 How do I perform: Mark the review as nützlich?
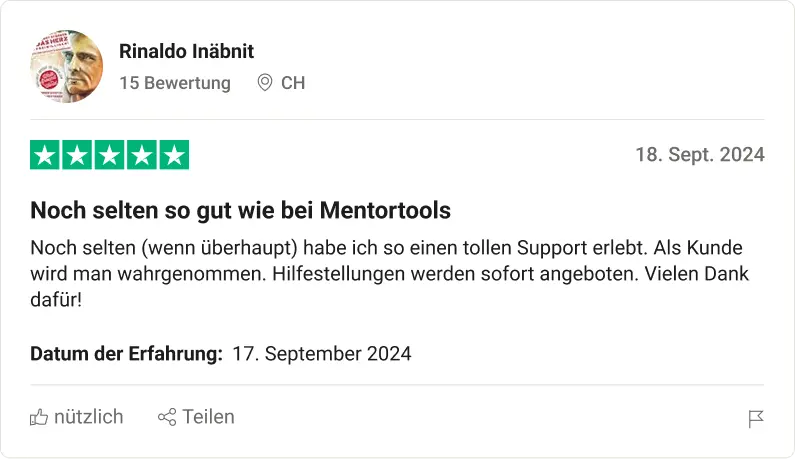[88, 417]
